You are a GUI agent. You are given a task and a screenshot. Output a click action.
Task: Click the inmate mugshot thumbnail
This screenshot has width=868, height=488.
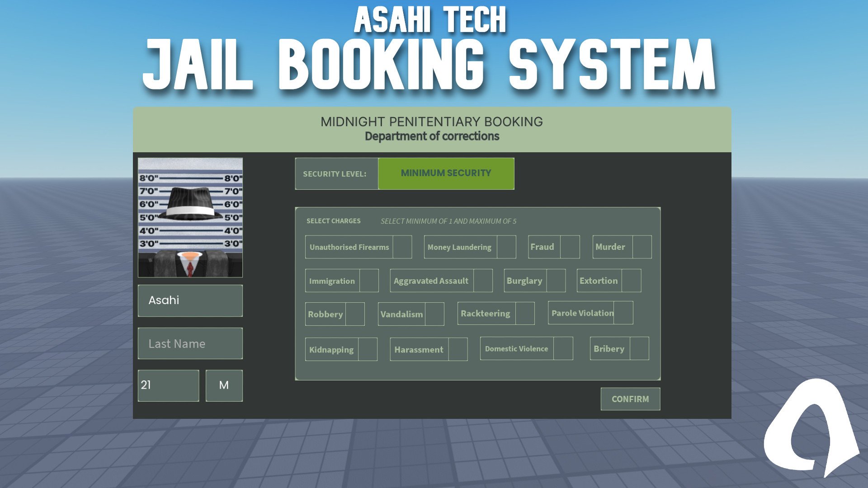coord(190,217)
